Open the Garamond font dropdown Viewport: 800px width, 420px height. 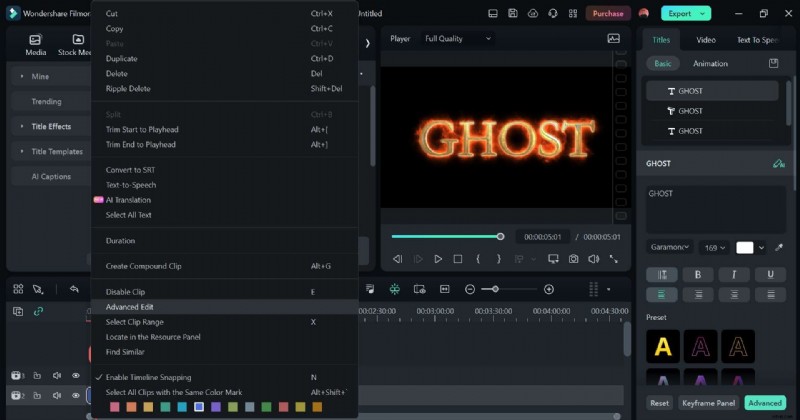(x=668, y=247)
